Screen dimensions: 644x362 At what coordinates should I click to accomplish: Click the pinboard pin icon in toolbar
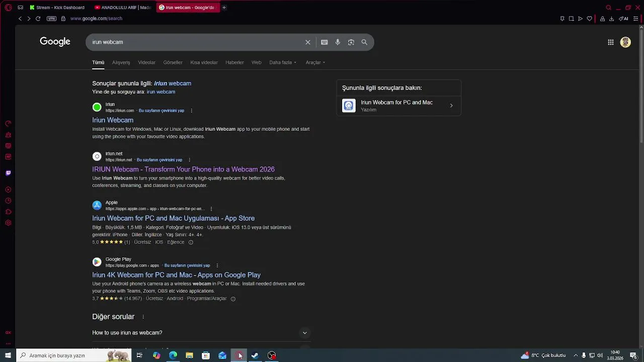pyautogui.click(x=562, y=19)
